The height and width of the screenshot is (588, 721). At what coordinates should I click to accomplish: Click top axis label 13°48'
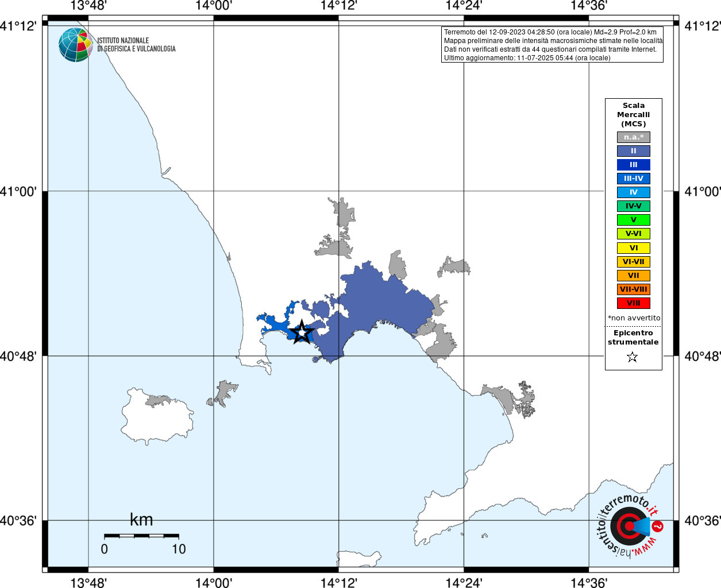pyautogui.click(x=88, y=6)
